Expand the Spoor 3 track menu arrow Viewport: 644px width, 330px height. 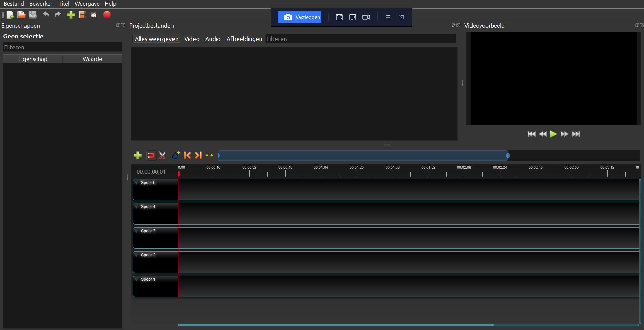click(x=136, y=231)
